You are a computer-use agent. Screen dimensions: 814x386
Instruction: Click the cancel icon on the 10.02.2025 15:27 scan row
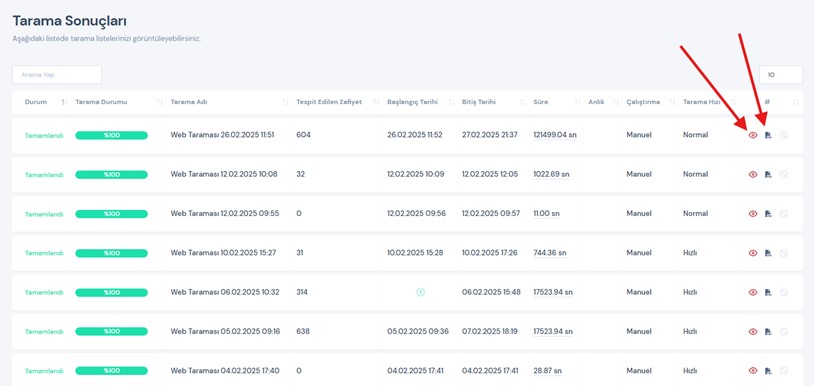click(x=784, y=253)
